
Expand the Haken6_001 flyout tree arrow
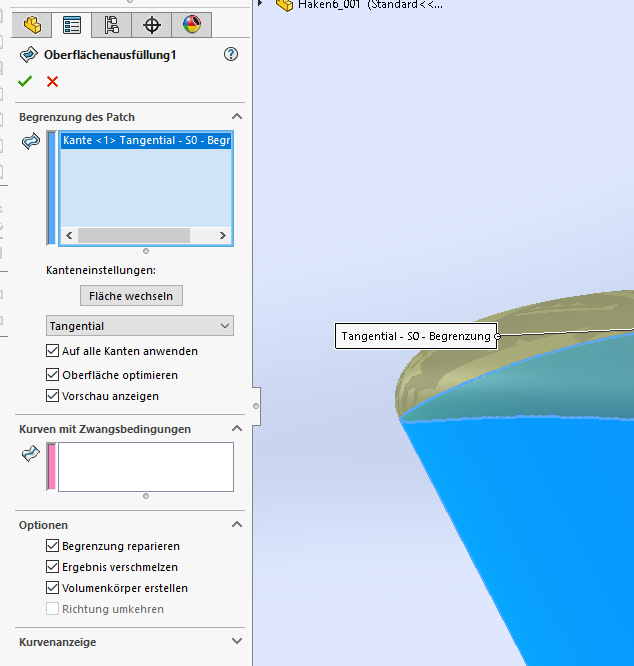tap(260, 3)
